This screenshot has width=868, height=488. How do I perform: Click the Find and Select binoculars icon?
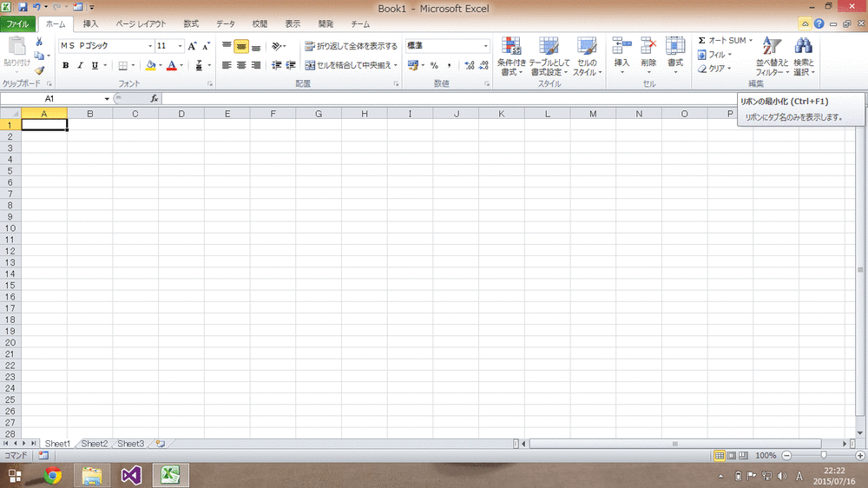click(803, 46)
